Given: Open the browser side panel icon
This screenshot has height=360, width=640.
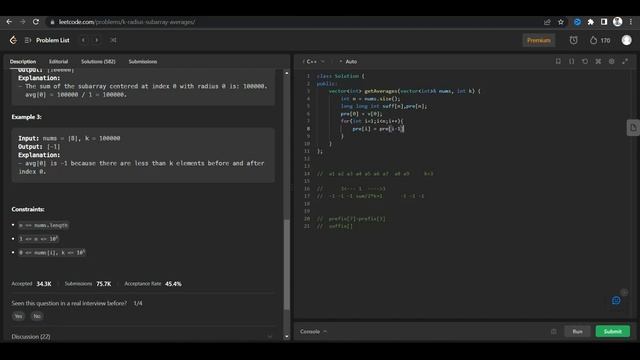Looking at the screenshot, I should (x=604, y=22).
